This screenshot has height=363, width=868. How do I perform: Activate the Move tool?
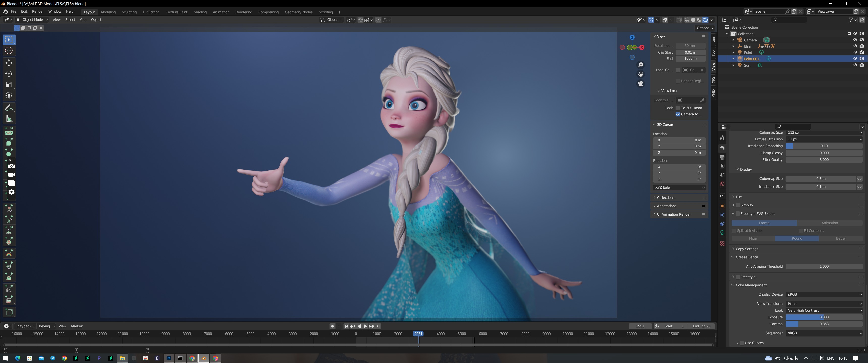9,63
